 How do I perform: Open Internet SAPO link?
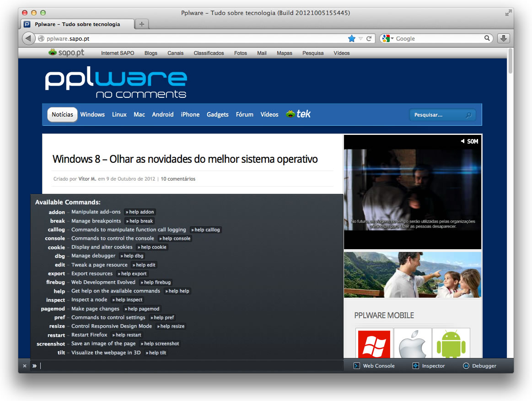coord(118,53)
